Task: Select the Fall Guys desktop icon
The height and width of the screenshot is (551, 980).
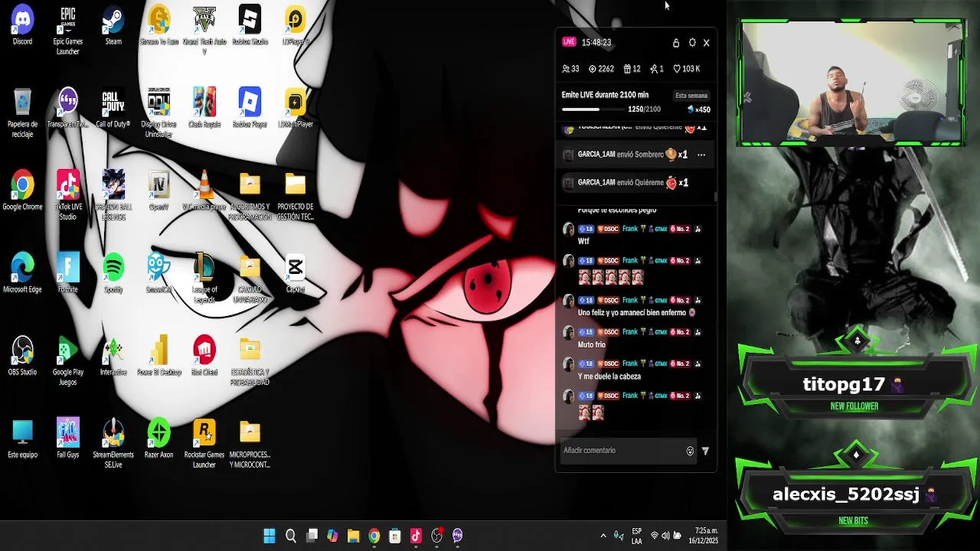Action: coord(67,439)
